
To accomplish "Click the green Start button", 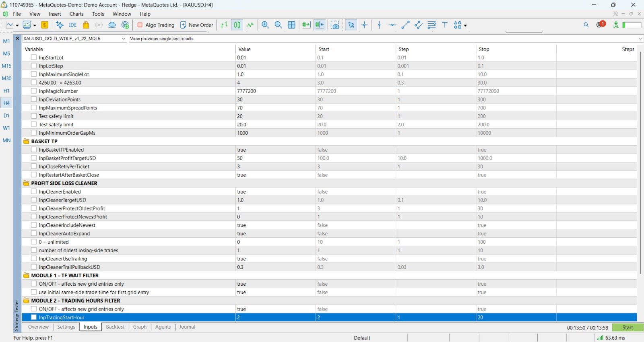I will point(627,328).
